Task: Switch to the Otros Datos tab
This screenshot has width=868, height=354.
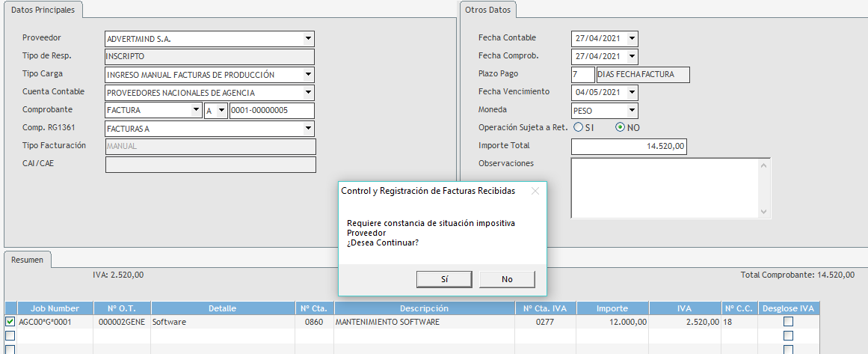Action: point(487,10)
